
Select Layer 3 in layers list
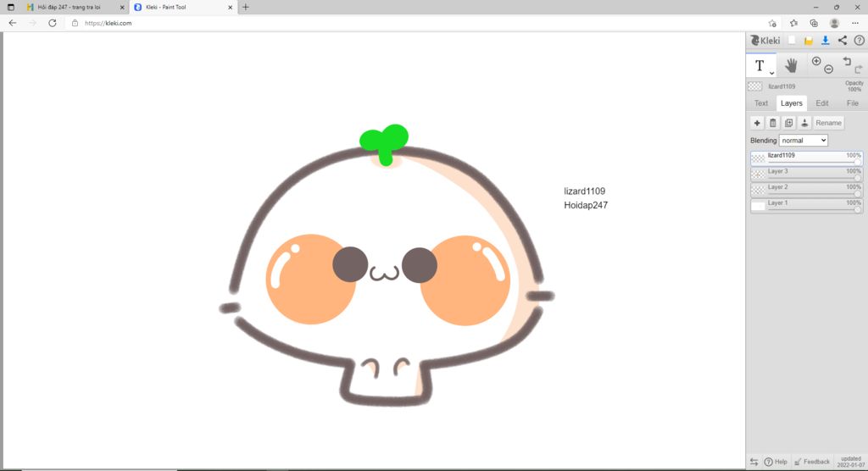[807, 174]
